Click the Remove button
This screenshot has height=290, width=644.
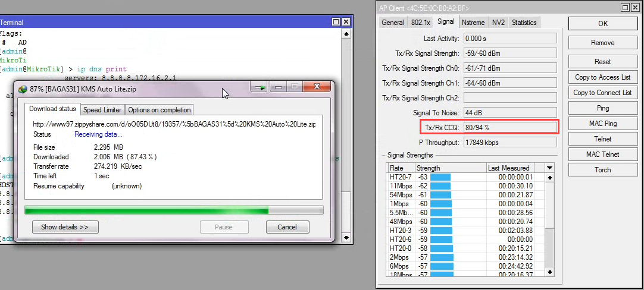click(602, 43)
